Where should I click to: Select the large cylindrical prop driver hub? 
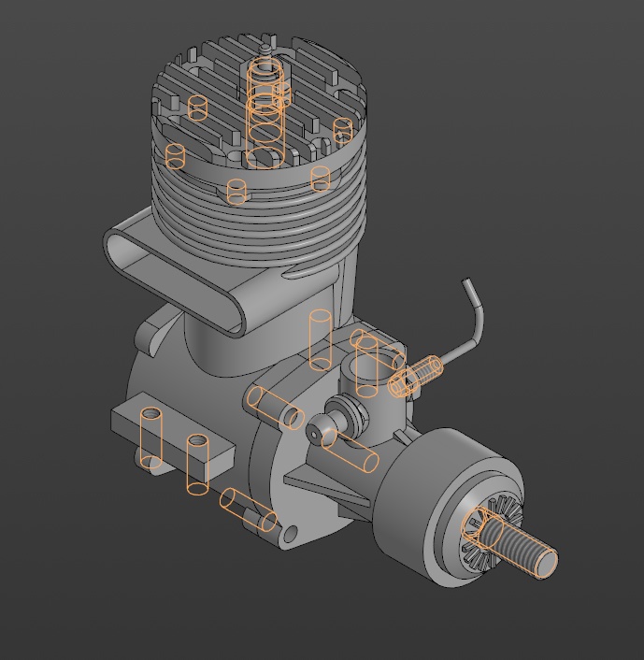448,508
